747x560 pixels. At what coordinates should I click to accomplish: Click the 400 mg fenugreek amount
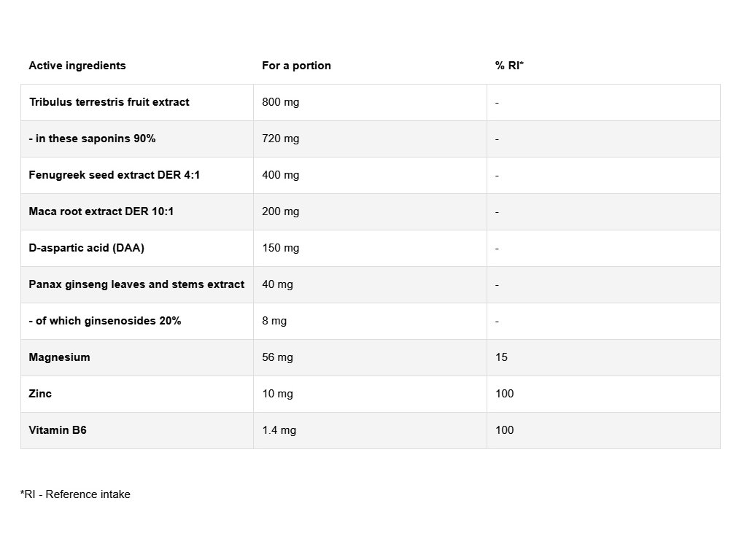[x=281, y=175]
